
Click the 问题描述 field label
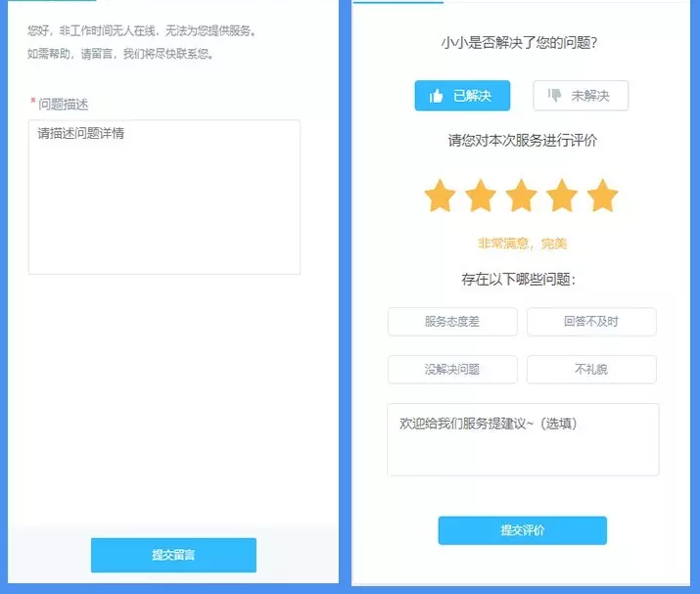(x=63, y=105)
